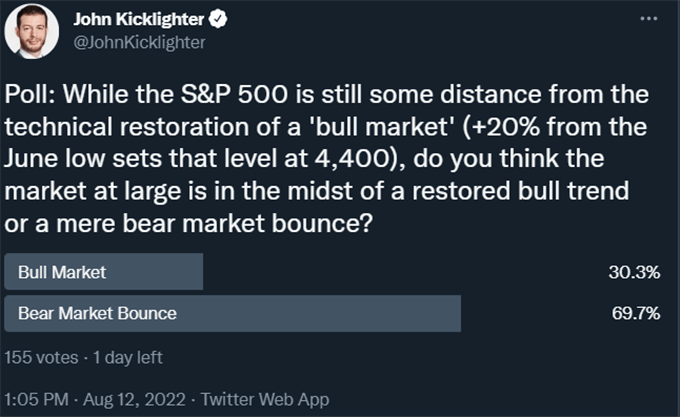Select the Bull Market poll result bar
Screen dimensions: 680x417
[104, 272]
